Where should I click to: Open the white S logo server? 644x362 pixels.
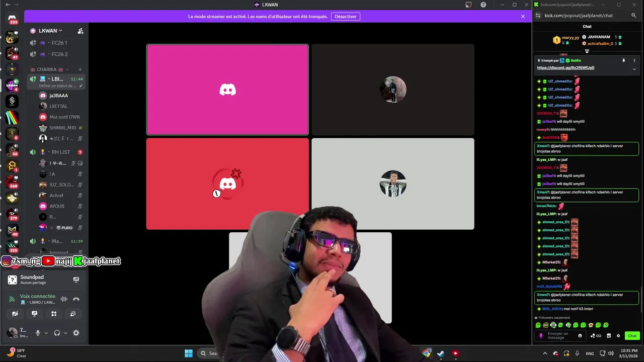(x=12, y=101)
